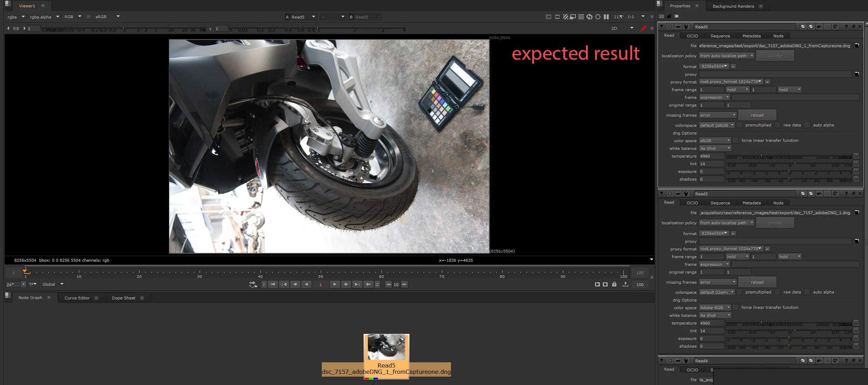
Task: Switch to the Curve Editor tab
Action: point(77,298)
